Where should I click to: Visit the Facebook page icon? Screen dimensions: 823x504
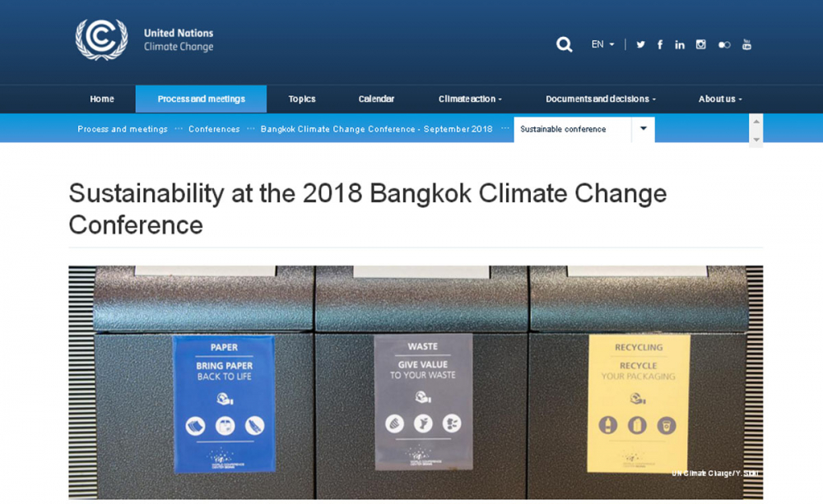pyautogui.click(x=659, y=44)
